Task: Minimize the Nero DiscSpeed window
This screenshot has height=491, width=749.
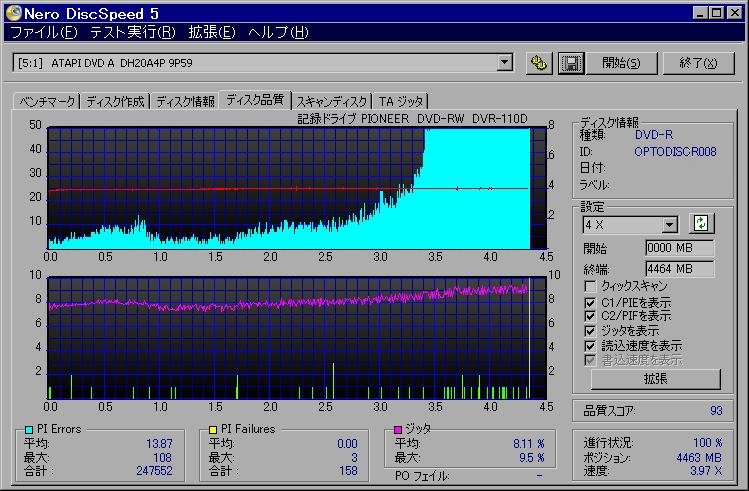Action: tap(700, 13)
